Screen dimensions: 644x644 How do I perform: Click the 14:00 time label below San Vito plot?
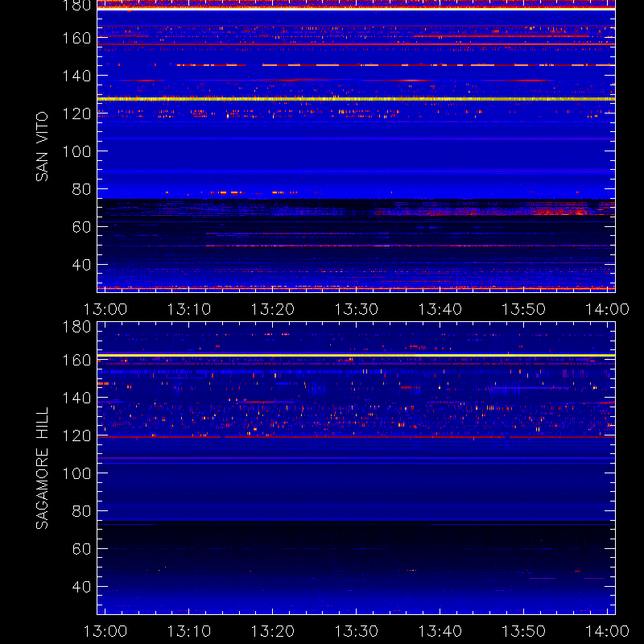[x=608, y=309]
